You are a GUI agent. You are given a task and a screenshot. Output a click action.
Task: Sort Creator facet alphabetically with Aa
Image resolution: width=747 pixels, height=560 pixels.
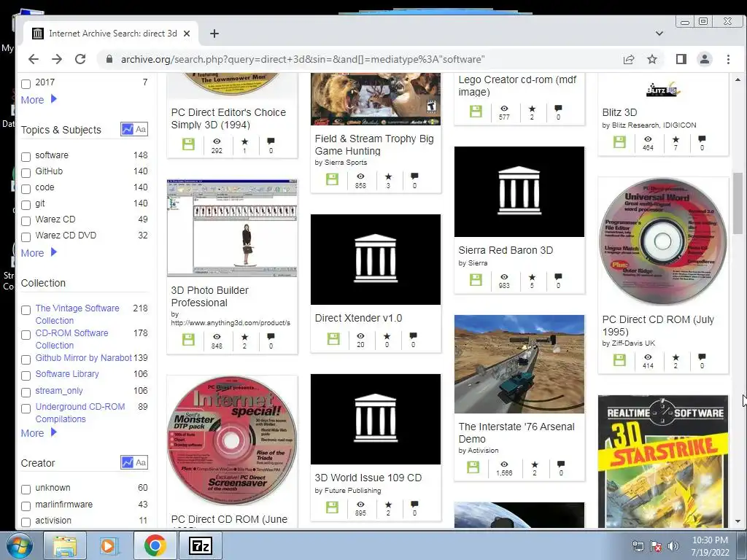pos(141,462)
